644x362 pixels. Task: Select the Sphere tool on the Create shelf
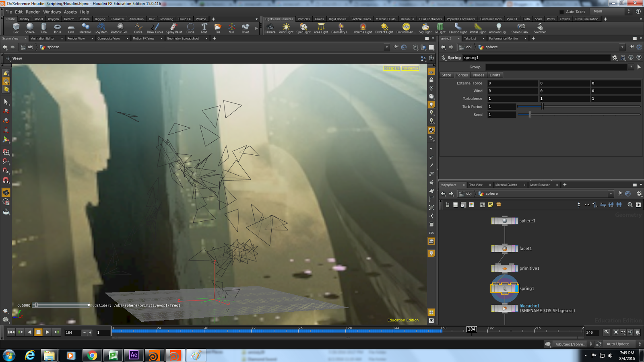[x=29, y=28]
